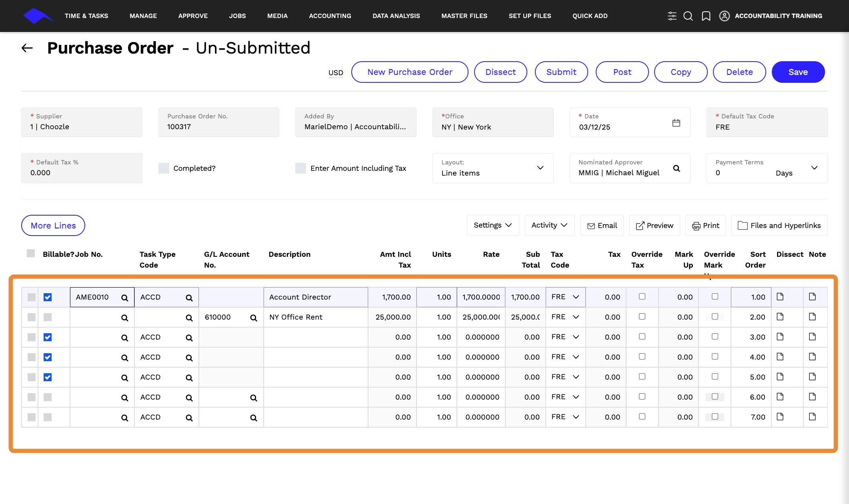Click the Save button
Screen dimensions: 849x504
[798, 72]
